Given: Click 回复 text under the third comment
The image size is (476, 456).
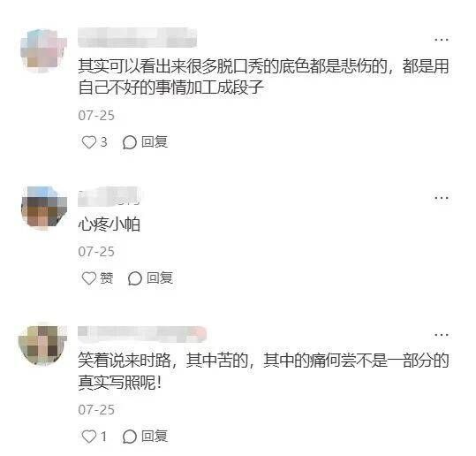Looking at the screenshot, I should 155,437.
